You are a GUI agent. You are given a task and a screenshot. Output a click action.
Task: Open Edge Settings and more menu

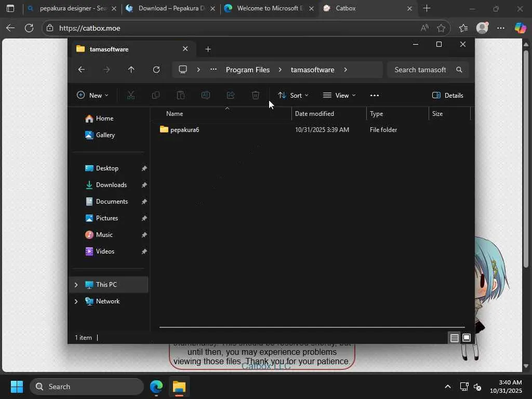(501, 28)
